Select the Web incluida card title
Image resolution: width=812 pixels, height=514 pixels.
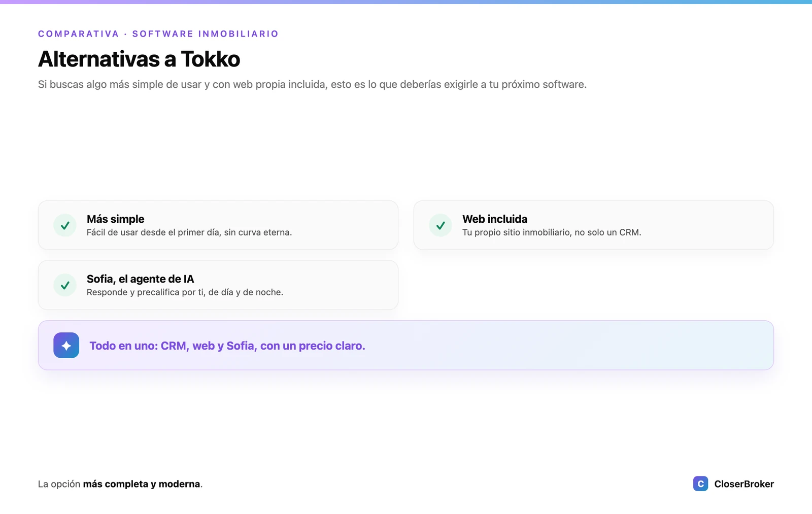495,219
